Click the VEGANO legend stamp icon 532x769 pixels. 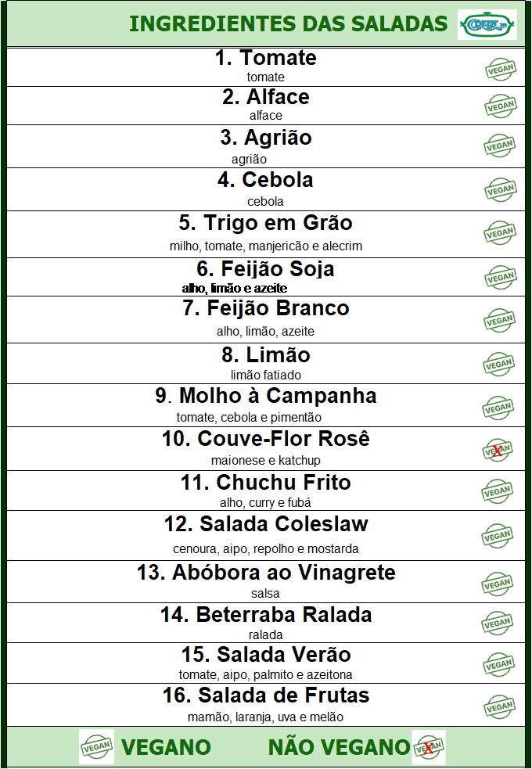click(96, 746)
